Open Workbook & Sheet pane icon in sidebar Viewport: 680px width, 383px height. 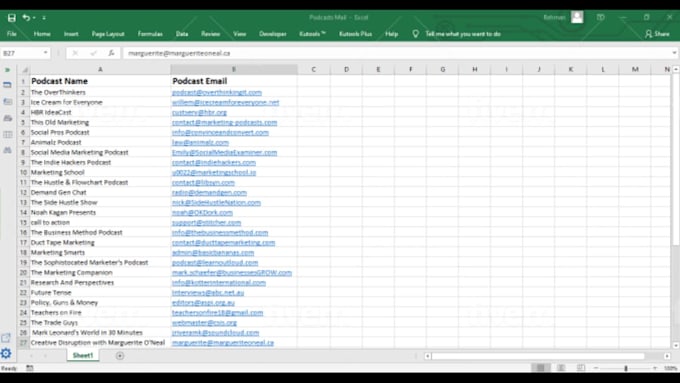pos(7,85)
